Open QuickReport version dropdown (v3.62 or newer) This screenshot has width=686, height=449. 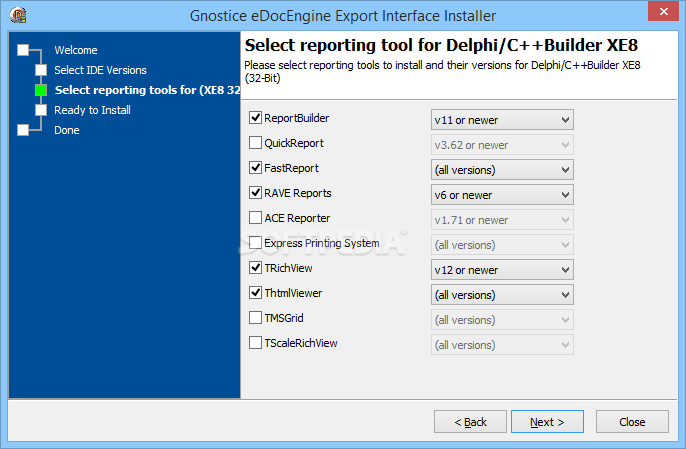click(502, 145)
